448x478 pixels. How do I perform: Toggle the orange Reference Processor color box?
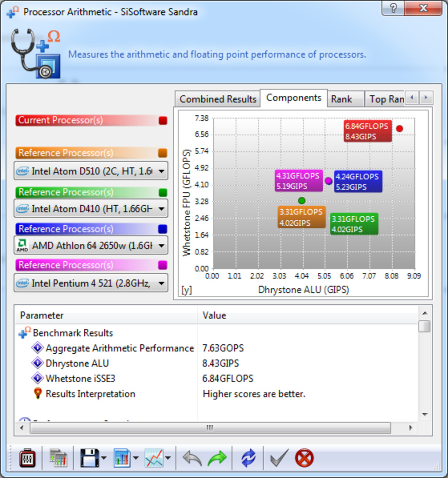pyautogui.click(x=163, y=153)
